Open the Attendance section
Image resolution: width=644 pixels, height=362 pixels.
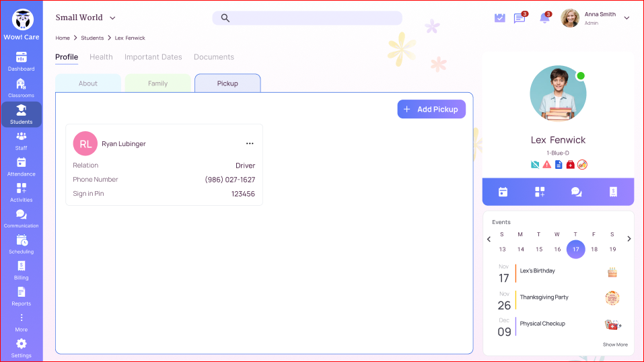point(21,166)
